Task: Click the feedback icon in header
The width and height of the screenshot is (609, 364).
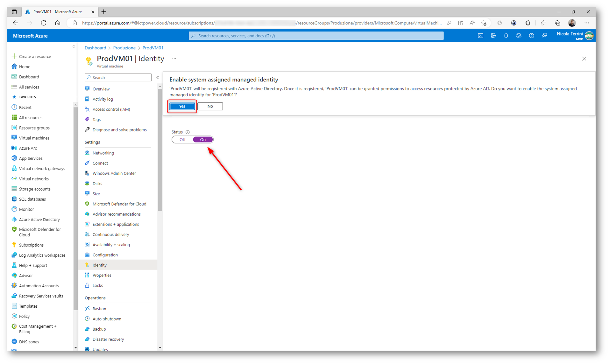Action: (544, 36)
